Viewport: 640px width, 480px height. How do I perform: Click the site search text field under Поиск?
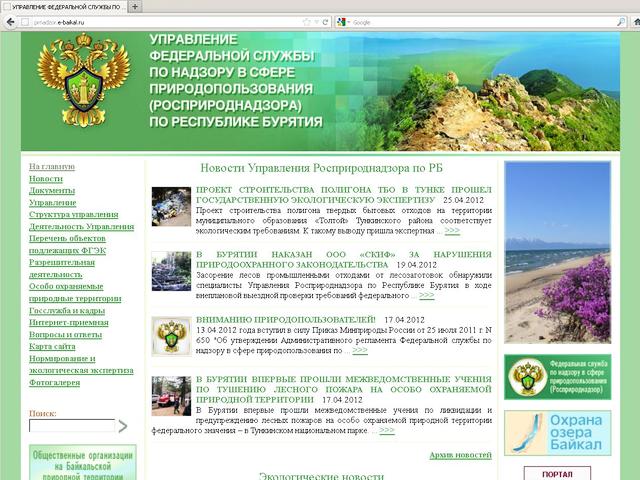click(72, 425)
